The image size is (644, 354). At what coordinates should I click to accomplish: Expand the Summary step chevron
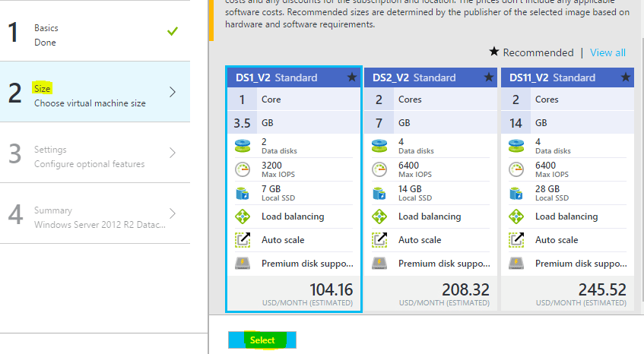point(173,213)
